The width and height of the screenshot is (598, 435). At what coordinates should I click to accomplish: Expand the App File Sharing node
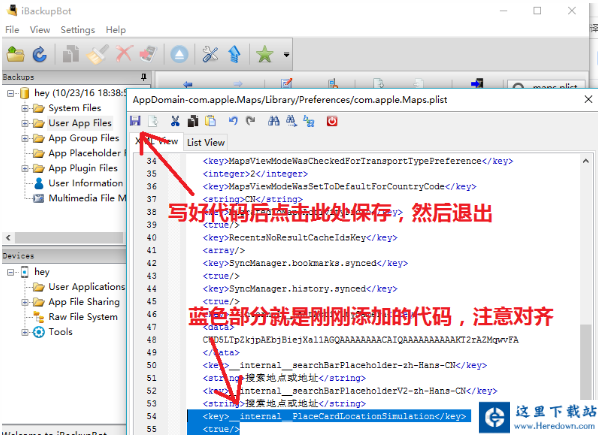pos(25,302)
